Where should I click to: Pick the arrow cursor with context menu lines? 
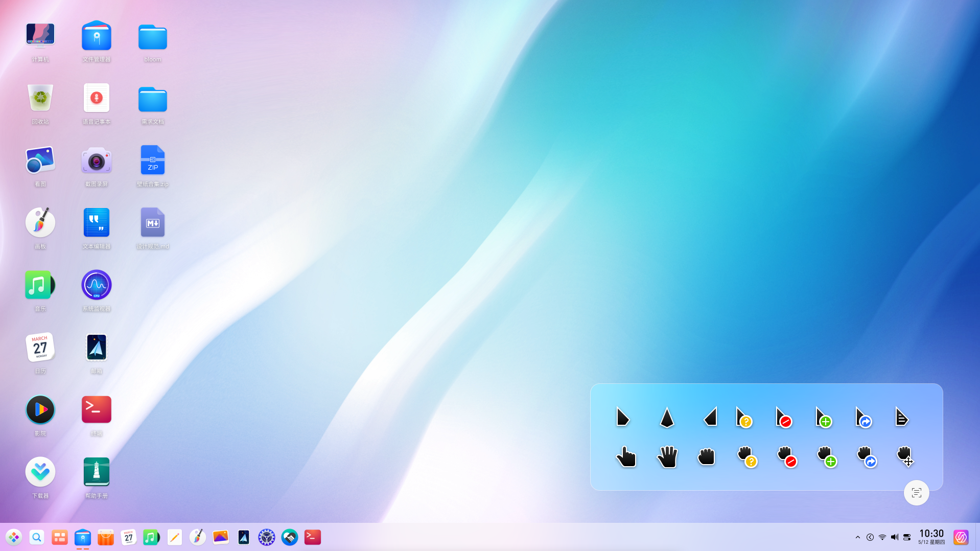tap(902, 417)
